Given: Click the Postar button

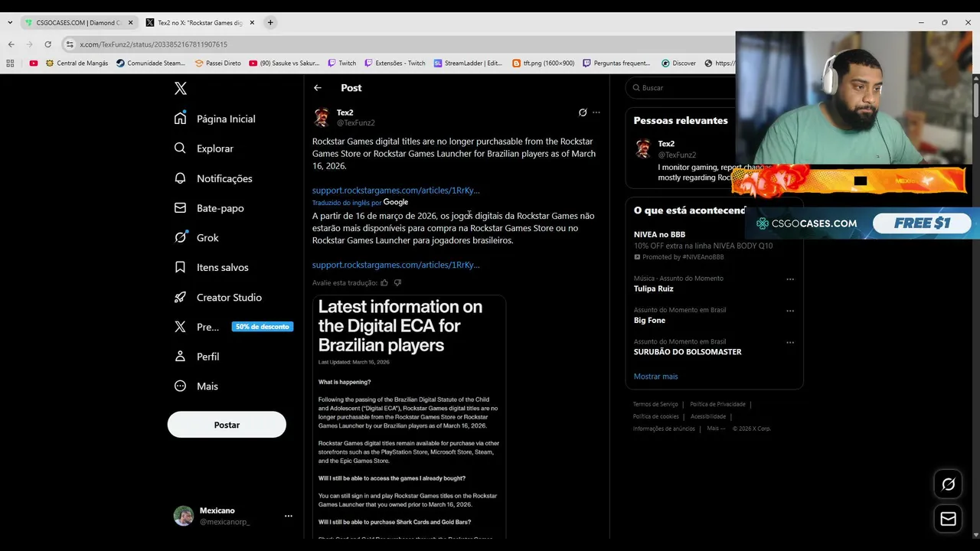Looking at the screenshot, I should (x=227, y=425).
